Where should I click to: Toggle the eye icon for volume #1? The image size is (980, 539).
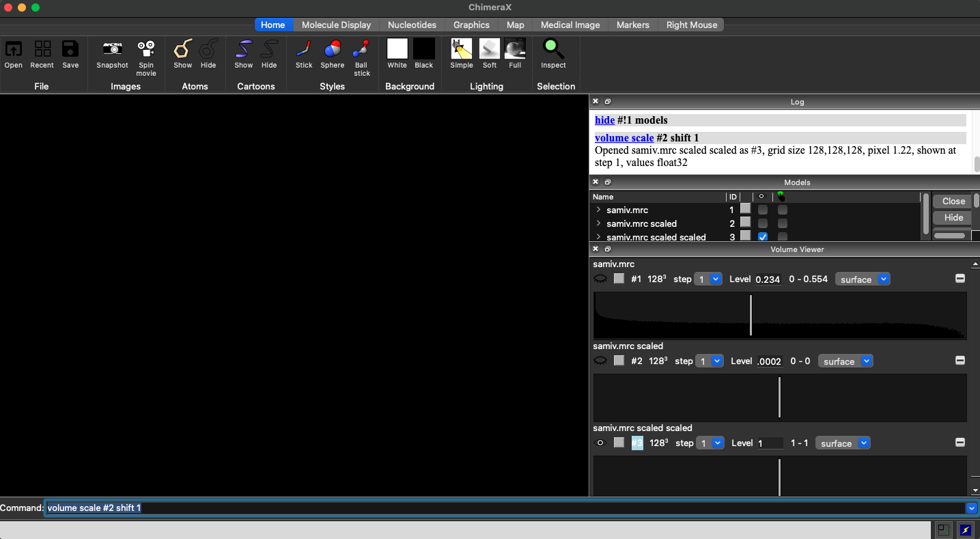point(600,279)
